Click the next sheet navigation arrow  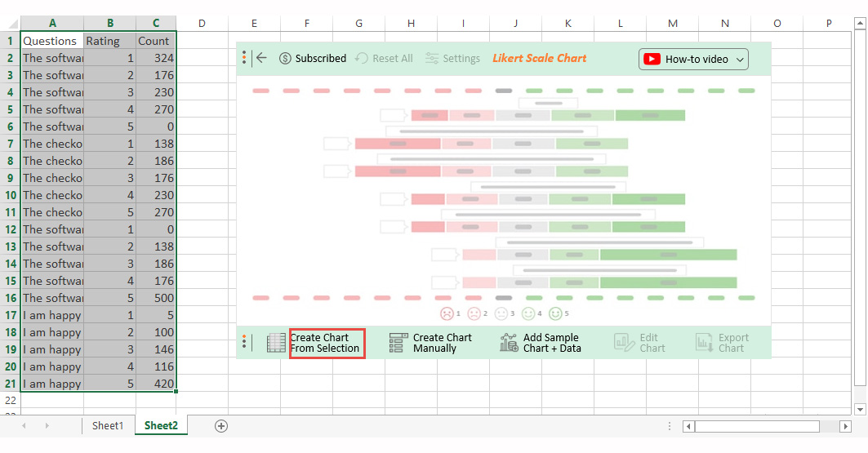coord(47,426)
